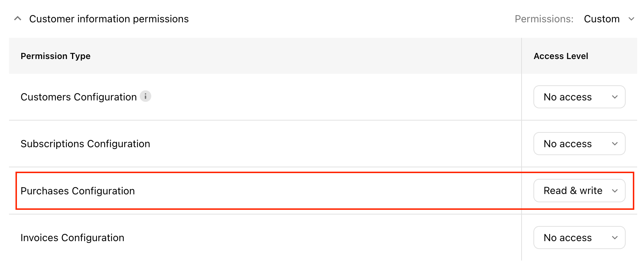Click the Customers Configuration info icon
This screenshot has height=262, width=644.
pos(146,96)
